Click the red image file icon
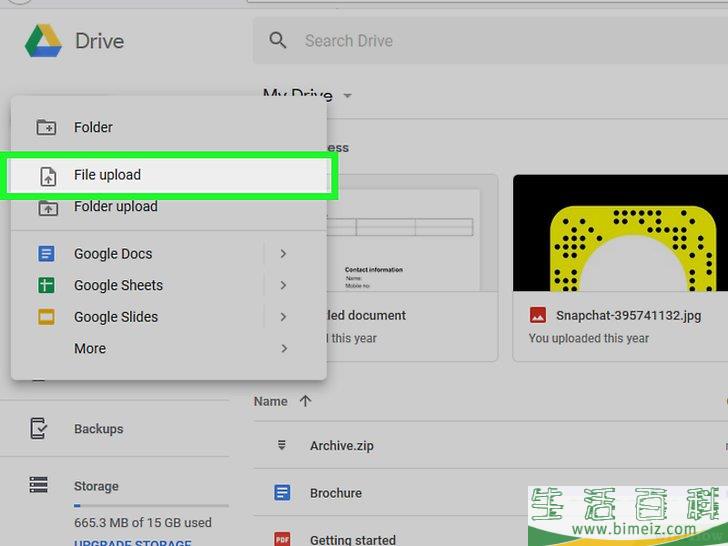The image size is (728, 546). [538, 315]
